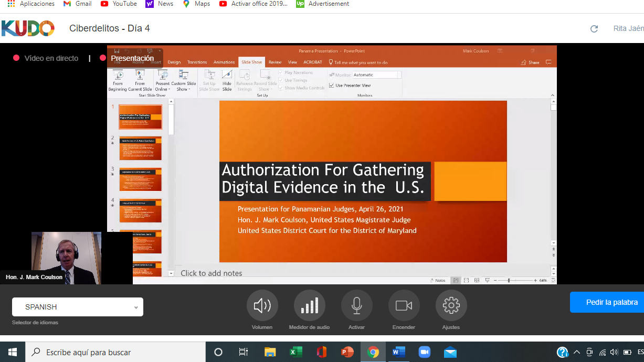The height and width of the screenshot is (362, 644).
Task: Open the Yahoo News bookmark
Action: tap(160, 4)
